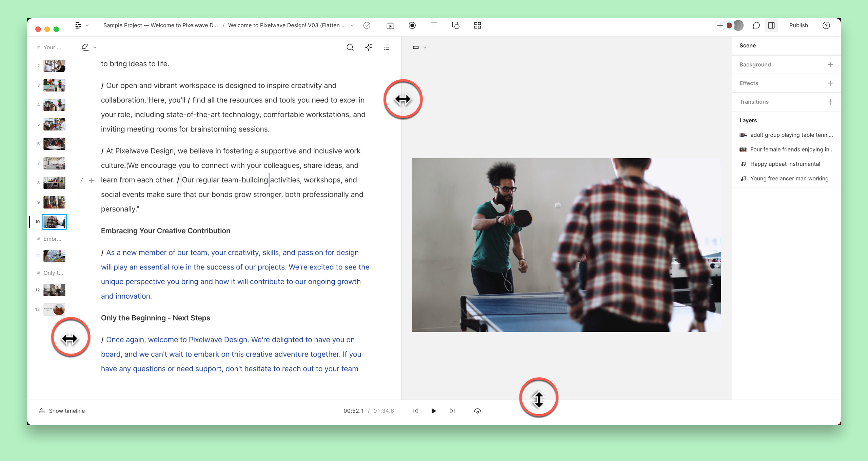Click the table tennis video canvas

pyautogui.click(x=566, y=245)
